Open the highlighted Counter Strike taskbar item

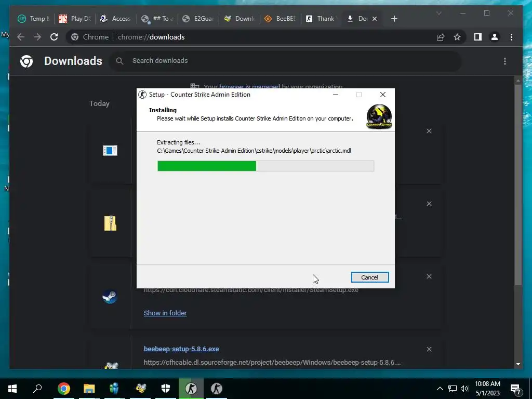pos(191,389)
